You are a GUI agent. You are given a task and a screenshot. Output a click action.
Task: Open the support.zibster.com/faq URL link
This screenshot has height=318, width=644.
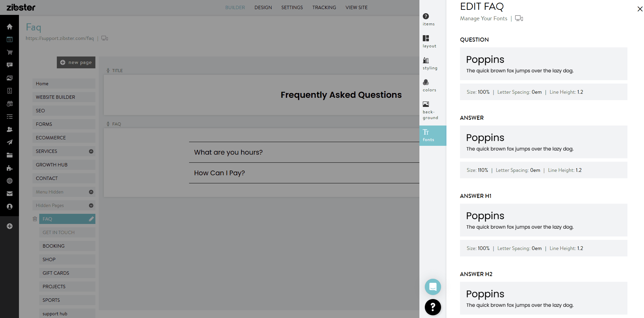[60, 38]
